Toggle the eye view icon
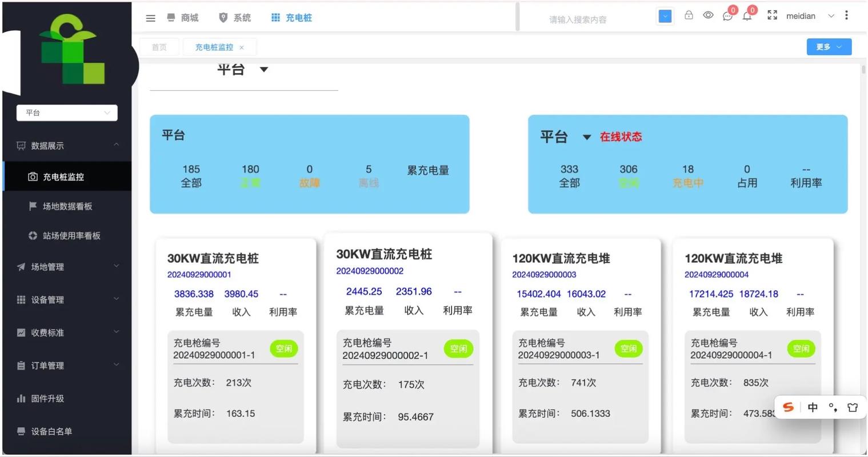 click(x=708, y=15)
